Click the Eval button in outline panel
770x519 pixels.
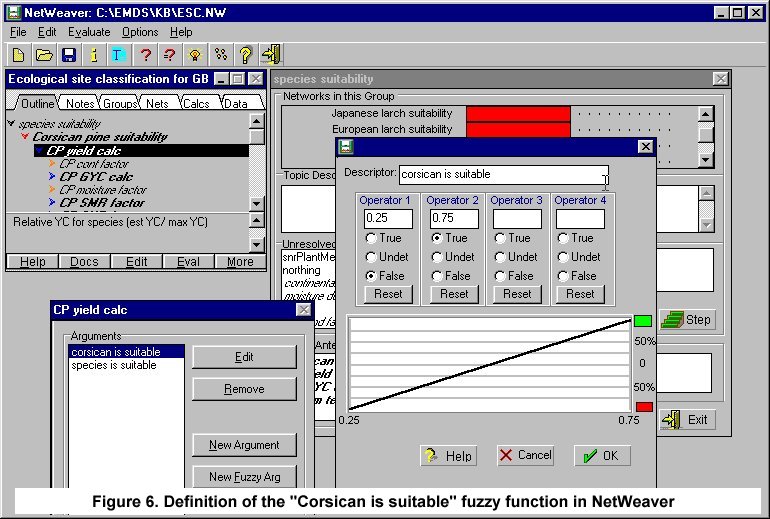click(189, 262)
